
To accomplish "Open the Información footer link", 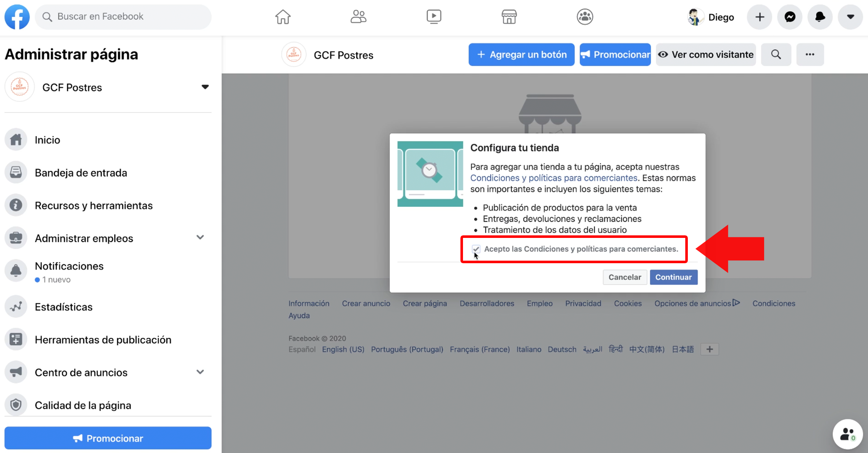I will [309, 303].
